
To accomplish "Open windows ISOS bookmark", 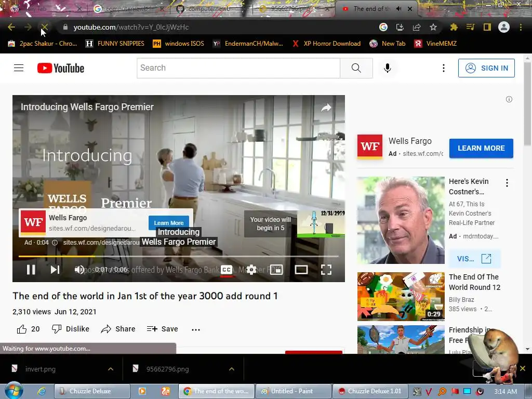I will coord(179,44).
